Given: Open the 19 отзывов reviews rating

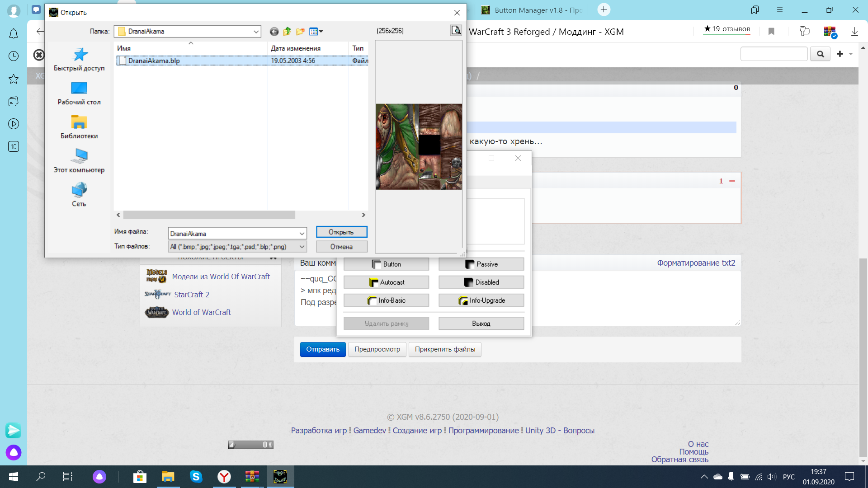Looking at the screenshot, I should 727,29.
